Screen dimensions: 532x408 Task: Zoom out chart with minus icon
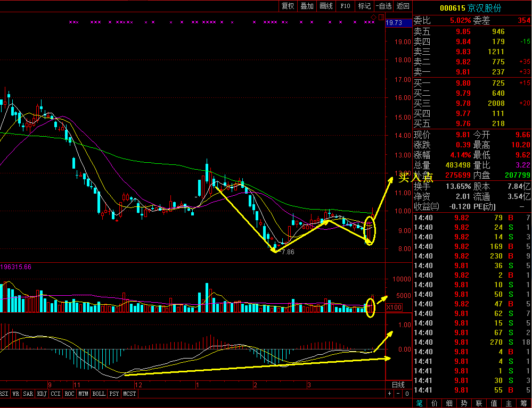398,394
